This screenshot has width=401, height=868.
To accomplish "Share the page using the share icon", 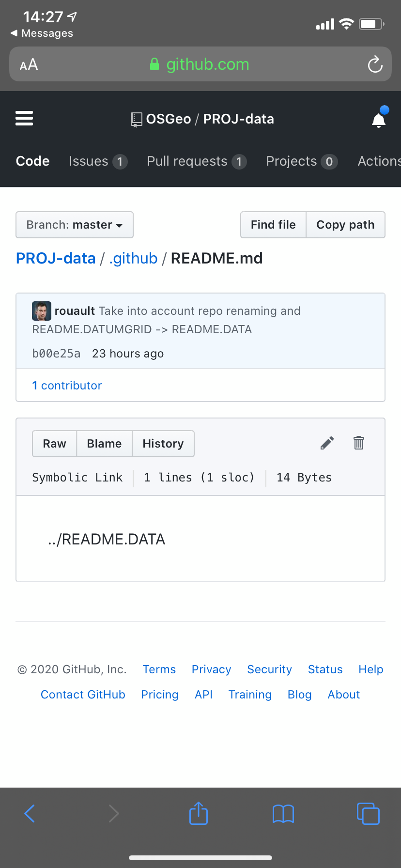I will point(198,813).
